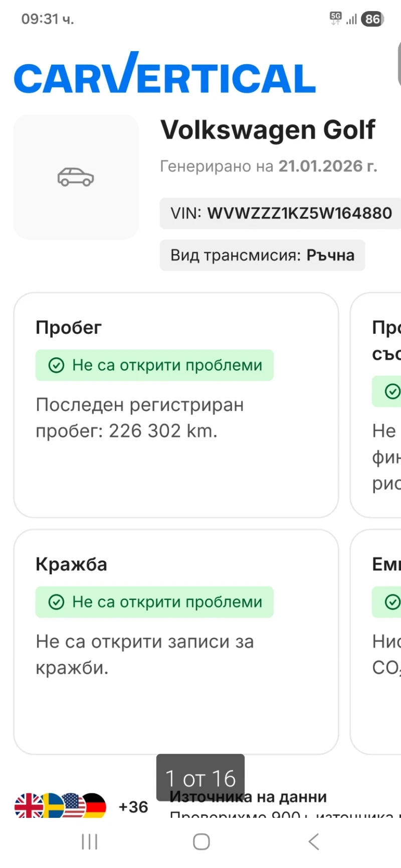Viewport: 401px width, 868px height.
Task: Tap the Volkswagen Golf title
Action: click(268, 130)
